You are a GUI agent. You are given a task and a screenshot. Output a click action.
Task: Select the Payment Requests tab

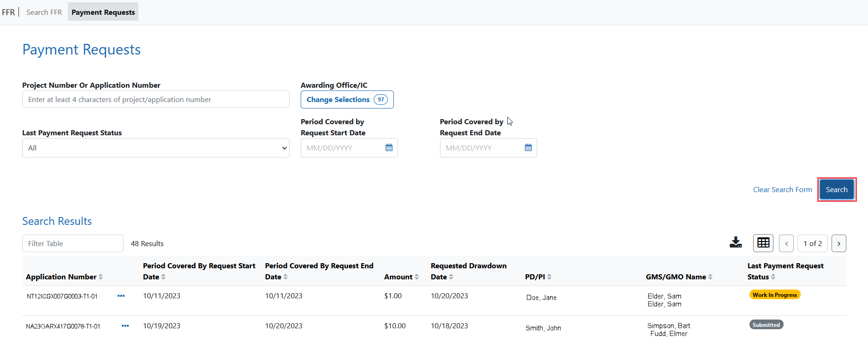click(x=103, y=12)
